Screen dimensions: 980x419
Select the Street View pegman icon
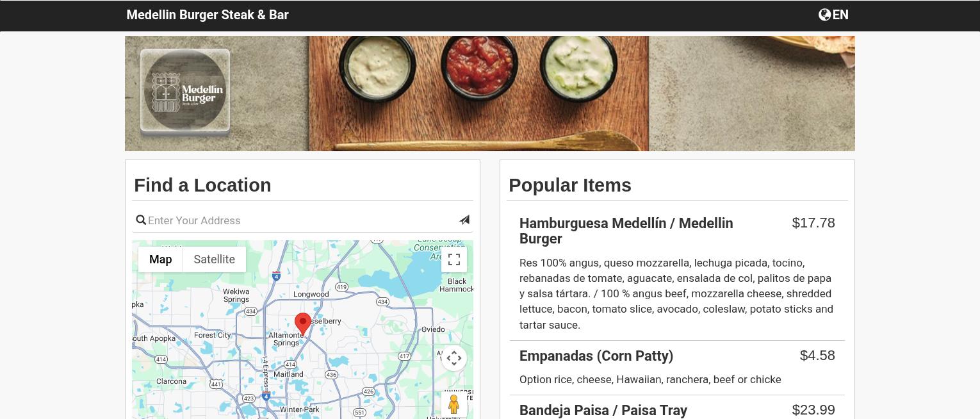pyautogui.click(x=454, y=404)
